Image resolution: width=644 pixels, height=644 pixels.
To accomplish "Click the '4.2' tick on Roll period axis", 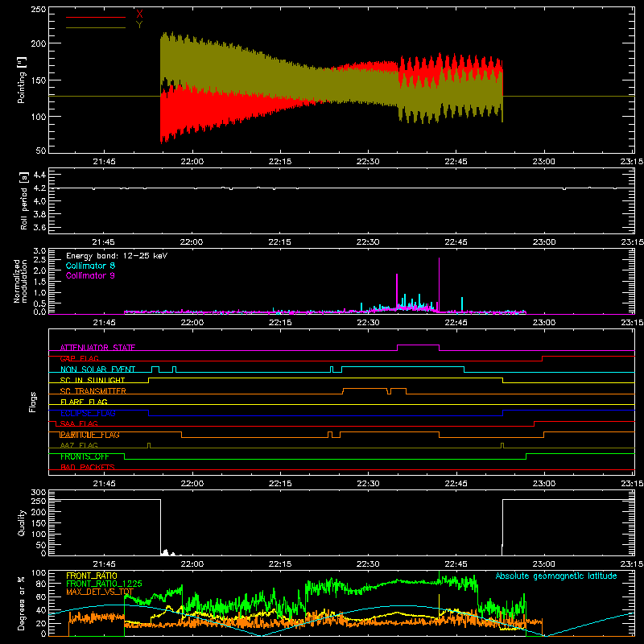I will click(x=39, y=188).
